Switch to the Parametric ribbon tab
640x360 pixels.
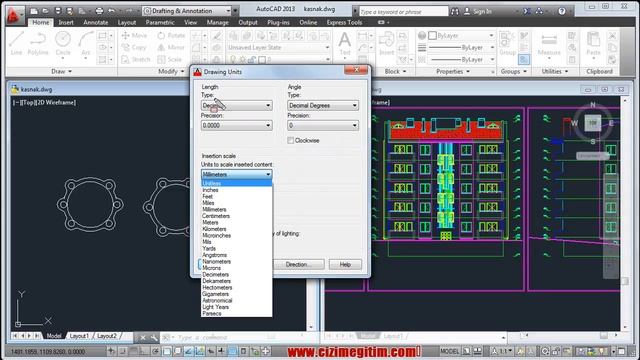[160, 22]
